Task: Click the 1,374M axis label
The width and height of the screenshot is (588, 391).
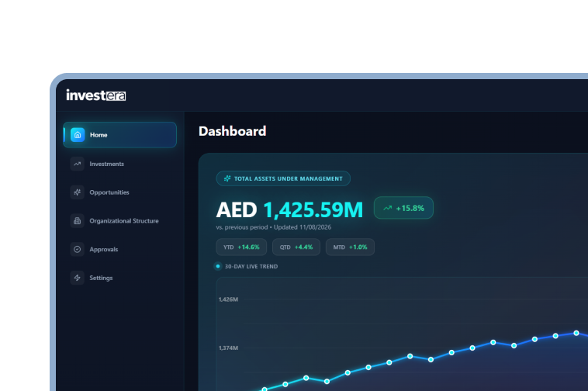Action: click(x=228, y=348)
